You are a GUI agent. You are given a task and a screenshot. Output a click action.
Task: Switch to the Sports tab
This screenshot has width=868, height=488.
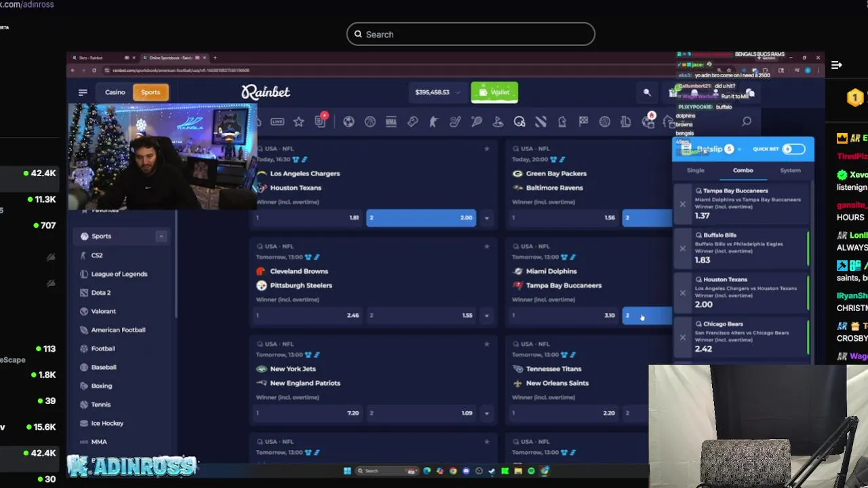151,92
